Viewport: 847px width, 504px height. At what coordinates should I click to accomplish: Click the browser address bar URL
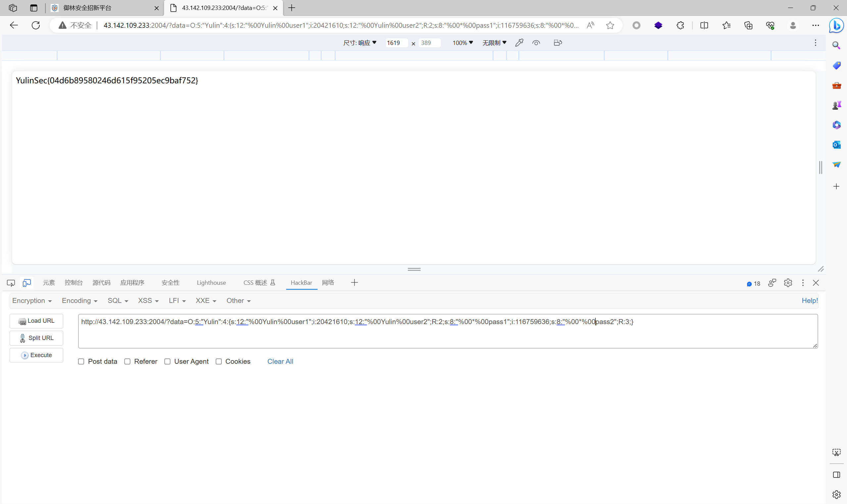(341, 25)
